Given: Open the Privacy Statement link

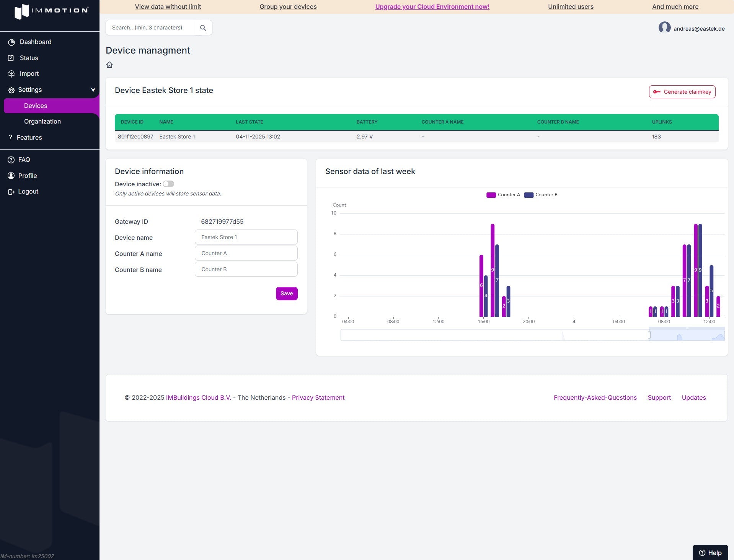Looking at the screenshot, I should 318,397.
